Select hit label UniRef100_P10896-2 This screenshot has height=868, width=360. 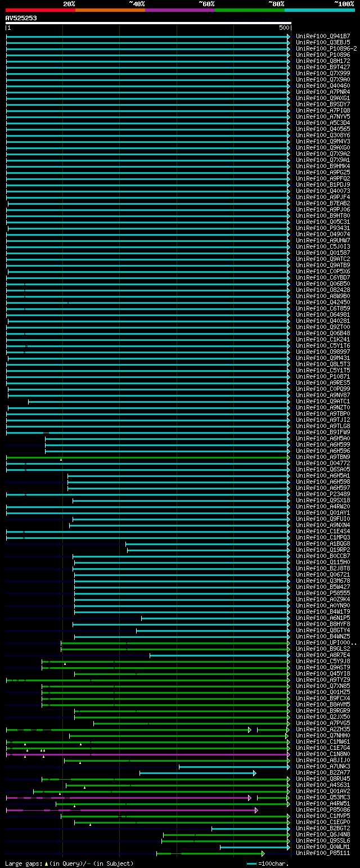(326, 49)
